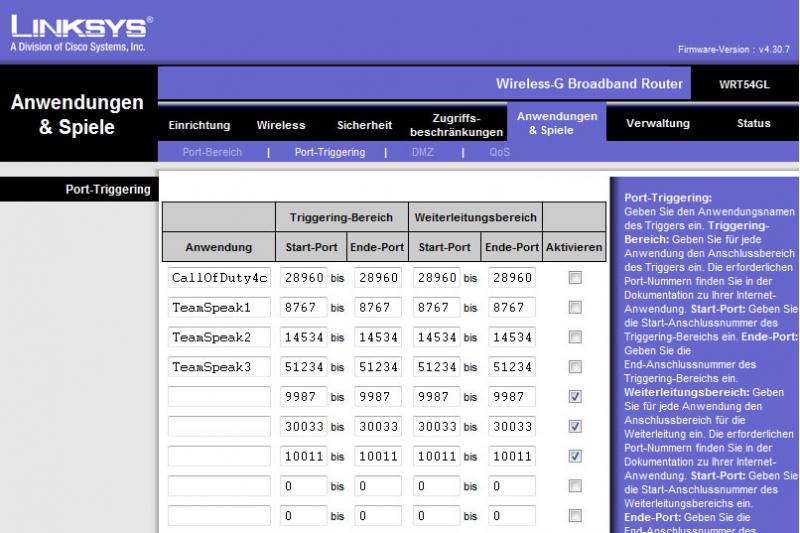This screenshot has height=533, width=800.
Task: Enable the CallOfDuty4c trigger checkbox
Action: tap(575, 278)
